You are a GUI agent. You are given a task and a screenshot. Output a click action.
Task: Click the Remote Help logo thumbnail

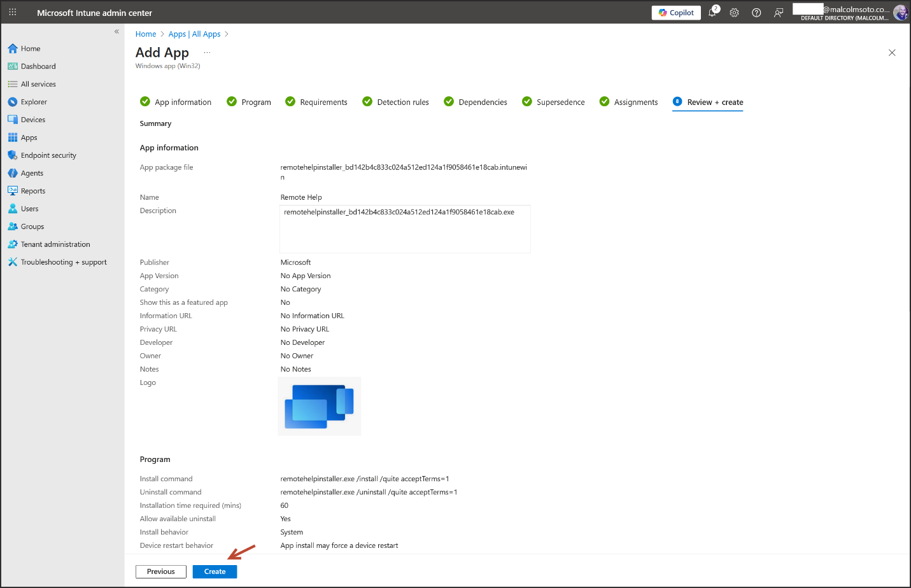320,407
